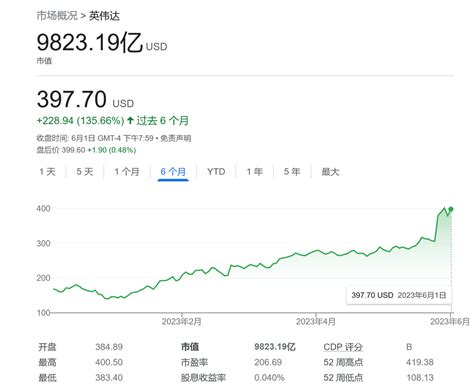
Task: Show the 最大 maximum range chart
Action: point(330,172)
